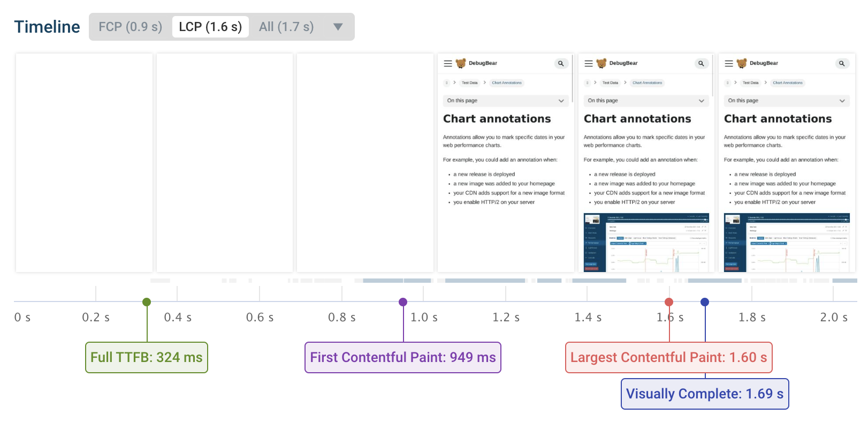The image size is (868, 422).
Task: Open the third blank filmstrip frame
Action: (x=365, y=162)
